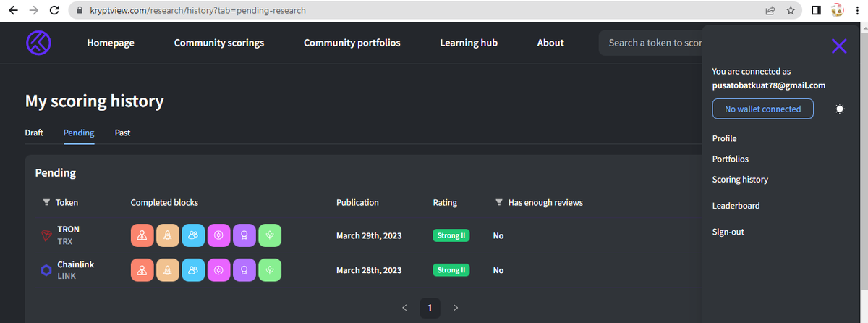Click the LINK ticker symbol
Viewport: 868px width, 323px height.
point(67,277)
